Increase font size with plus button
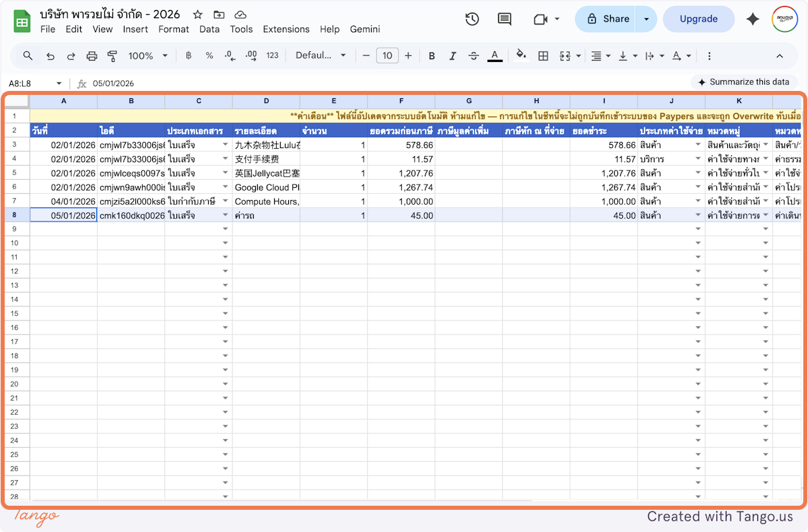Image resolution: width=808 pixels, height=532 pixels. coord(408,56)
